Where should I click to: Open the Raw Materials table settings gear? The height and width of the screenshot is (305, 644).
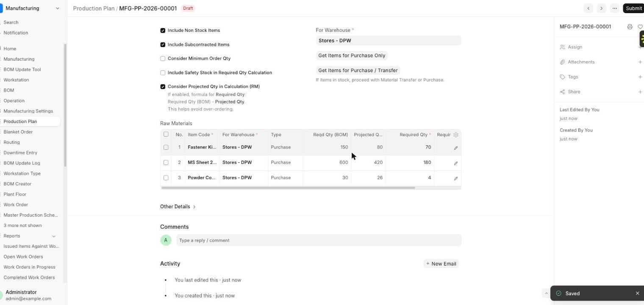456,135
